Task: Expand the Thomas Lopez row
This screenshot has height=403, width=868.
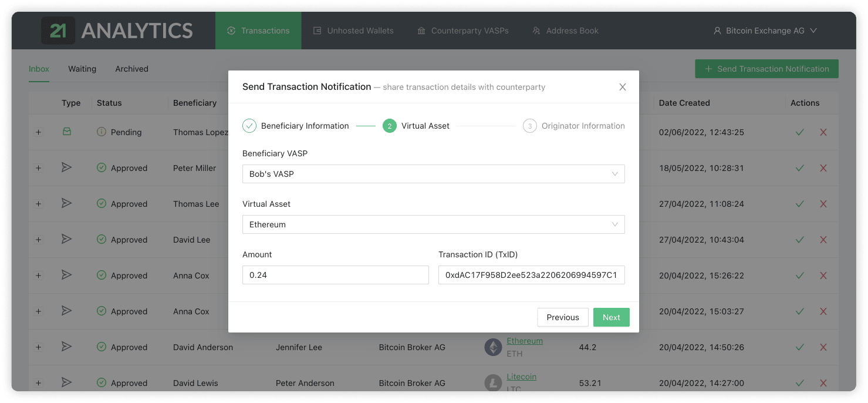Action: 38,132
